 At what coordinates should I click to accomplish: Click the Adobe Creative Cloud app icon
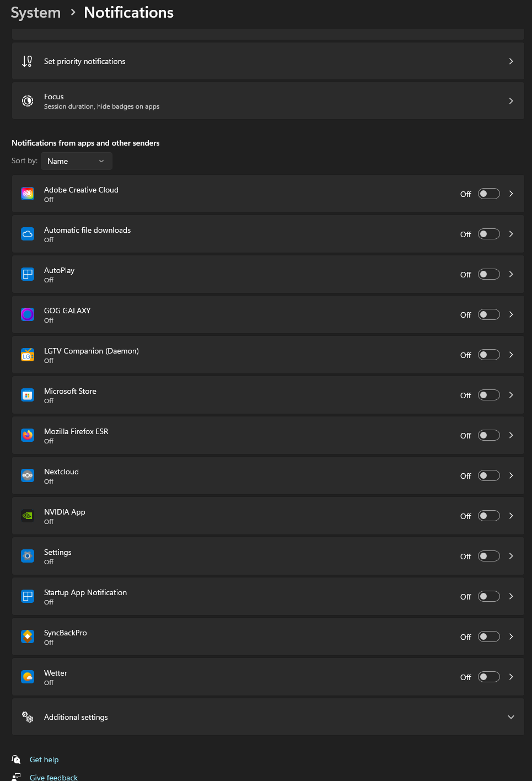tap(28, 194)
